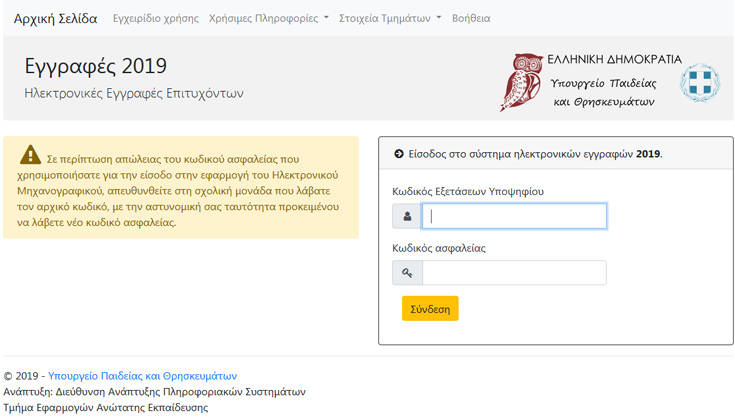The height and width of the screenshot is (417, 735).
Task: Follow the Υπουργείο Παιδείας και Θρησκευμάτων footer link
Action: pyautogui.click(x=142, y=376)
